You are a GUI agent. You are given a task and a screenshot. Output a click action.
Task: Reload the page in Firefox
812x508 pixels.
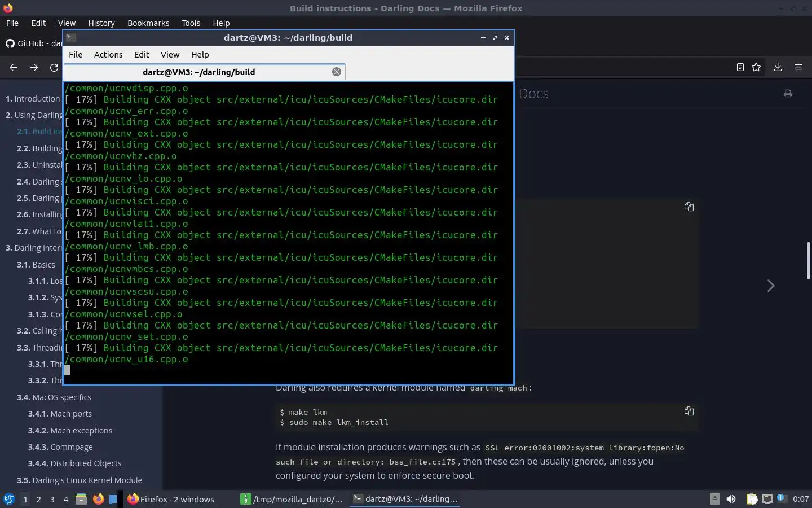pos(54,67)
